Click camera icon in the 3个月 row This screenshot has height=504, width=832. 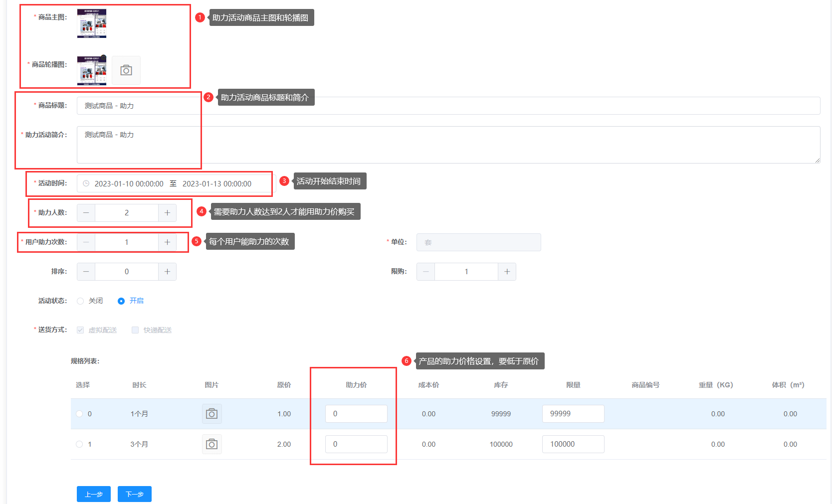click(211, 444)
